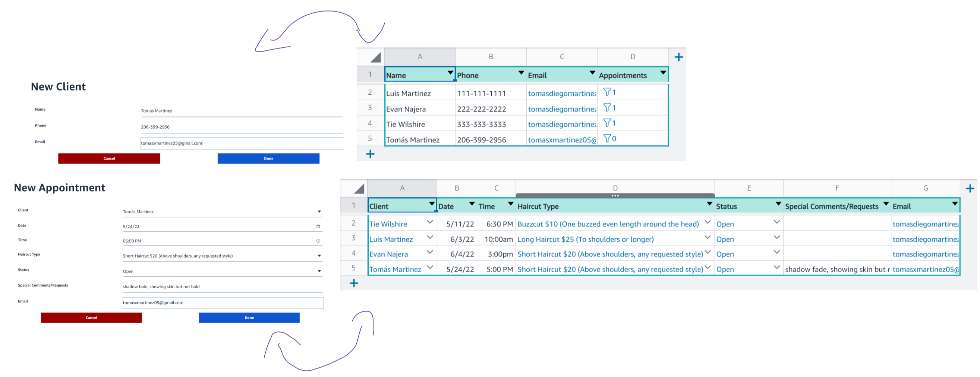Expand the client picker chevron for Tie Wilshire
The image size is (980, 377).
click(x=429, y=222)
